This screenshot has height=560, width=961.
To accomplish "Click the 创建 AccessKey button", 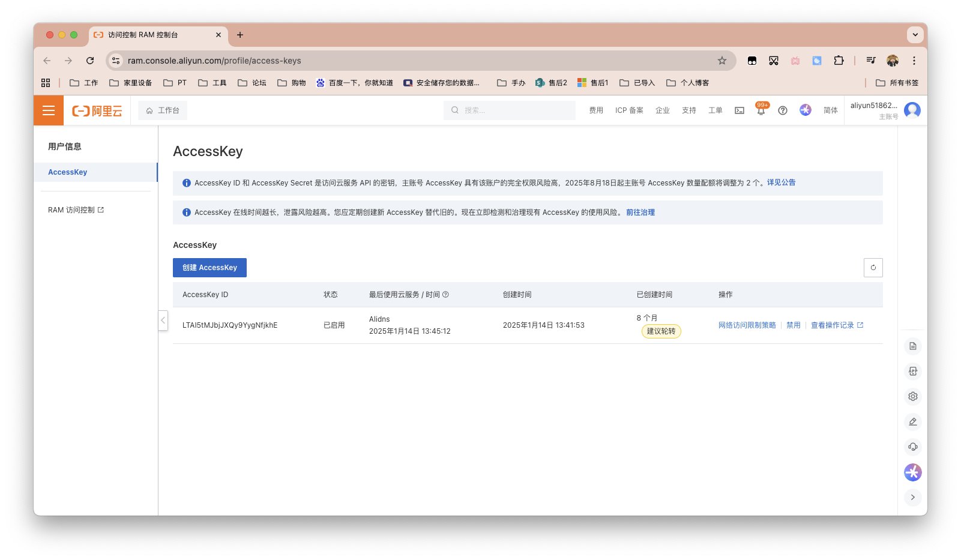I will pos(209,268).
